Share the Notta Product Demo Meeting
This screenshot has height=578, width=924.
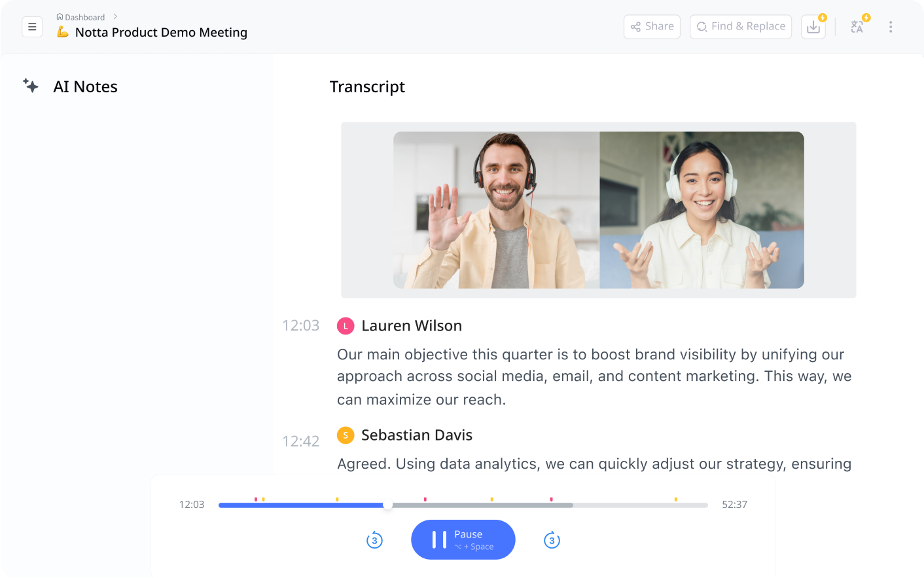click(652, 26)
